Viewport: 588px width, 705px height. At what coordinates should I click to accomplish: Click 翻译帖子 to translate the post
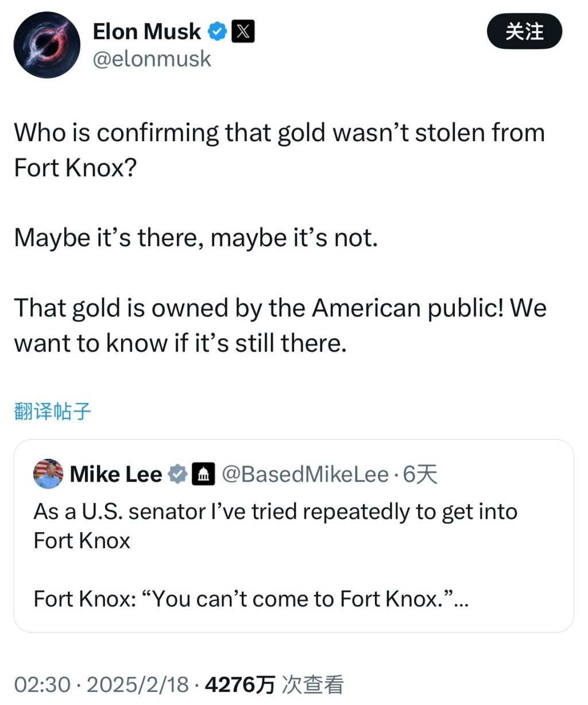click(x=52, y=411)
